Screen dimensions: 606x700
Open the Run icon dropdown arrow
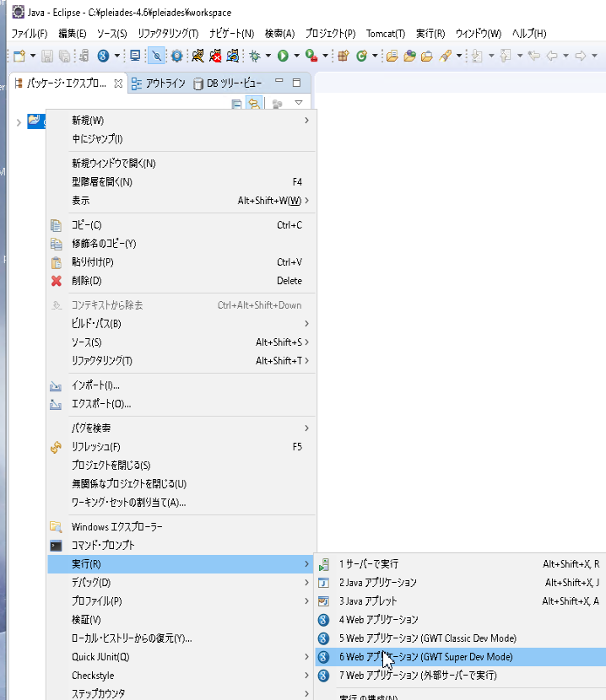click(x=296, y=56)
